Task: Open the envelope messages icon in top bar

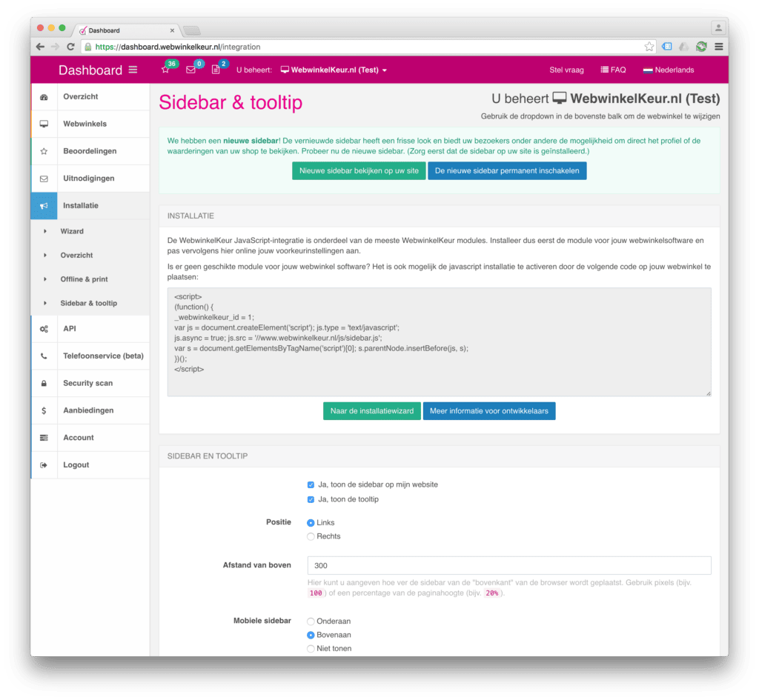Action: click(x=190, y=70)
